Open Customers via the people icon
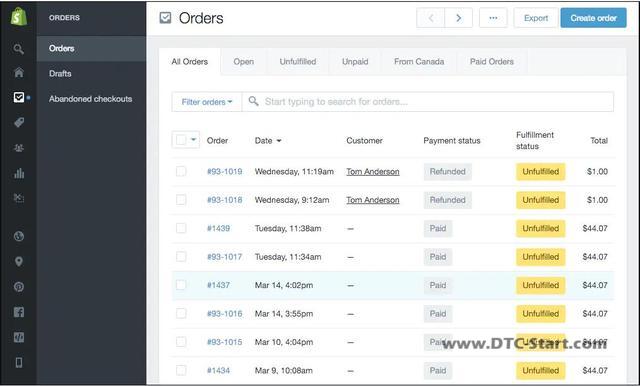The height and width of the screenshot is (386, 640). (x=19, y=148)
